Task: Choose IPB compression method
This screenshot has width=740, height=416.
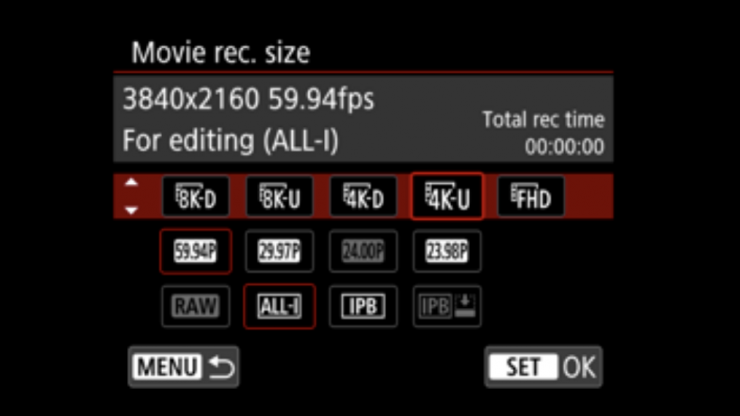Action: click(363, 306)
